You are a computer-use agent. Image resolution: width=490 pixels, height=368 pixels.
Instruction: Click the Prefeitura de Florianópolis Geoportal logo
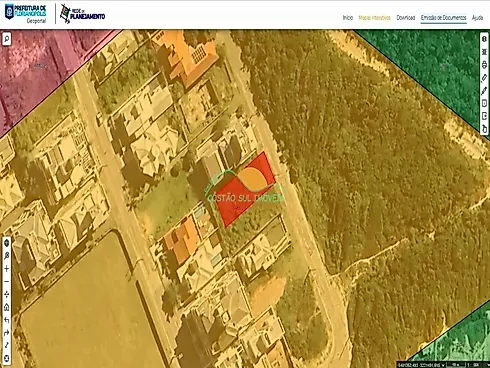tap(26, 13)
